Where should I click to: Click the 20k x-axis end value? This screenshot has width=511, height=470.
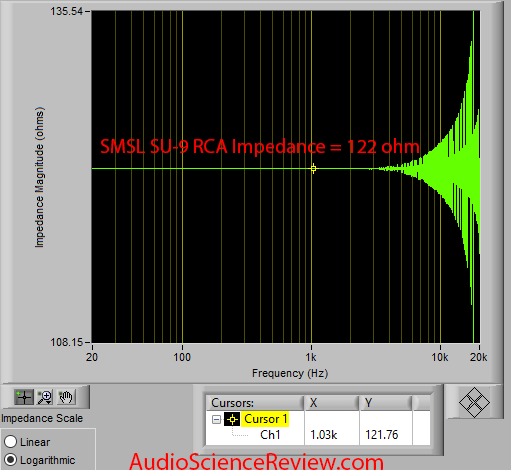coord(479,357)
